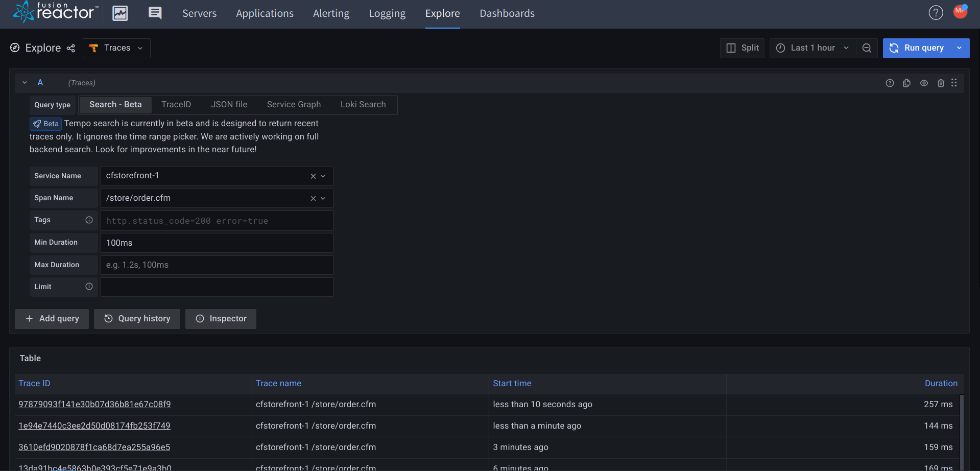The height and width of the screenshot is (471, 980).
Task: Zoom out the time range with the magnifier
Action: pos(867,48)
